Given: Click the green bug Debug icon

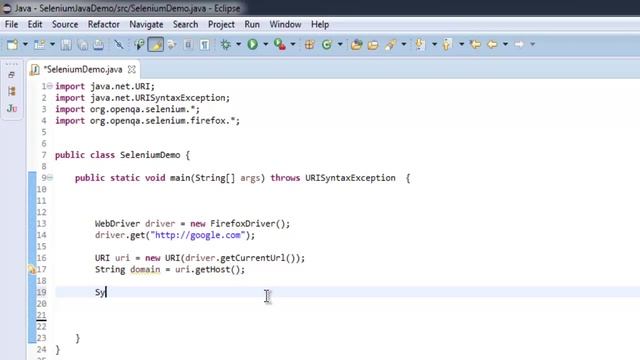Looking at the screenshot, I should (x=225, y=44).
